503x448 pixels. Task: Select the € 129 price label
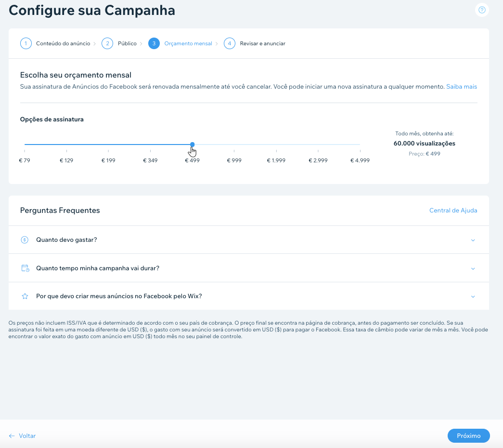[66, 160]
